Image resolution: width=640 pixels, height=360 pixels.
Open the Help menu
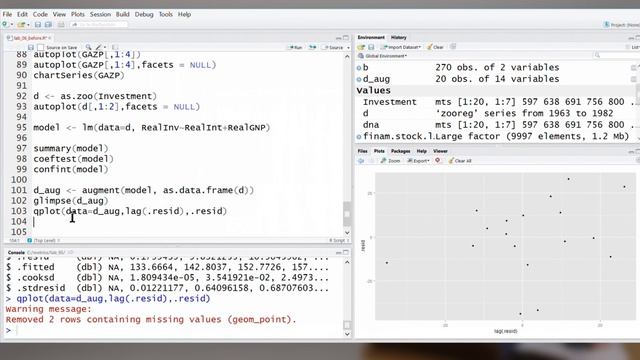click(x=184, y=14)
